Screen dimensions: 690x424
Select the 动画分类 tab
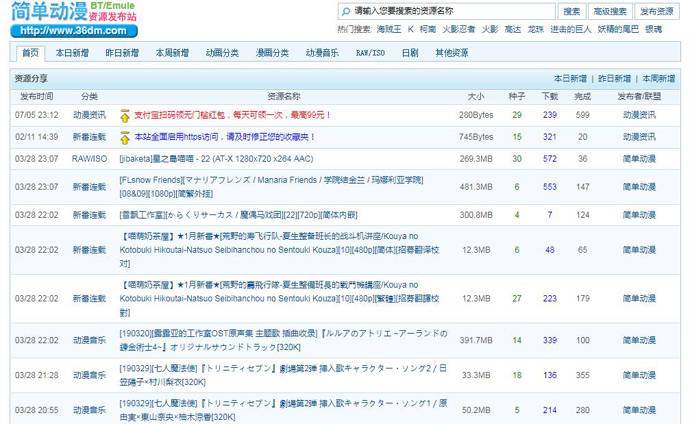[222, 53]
